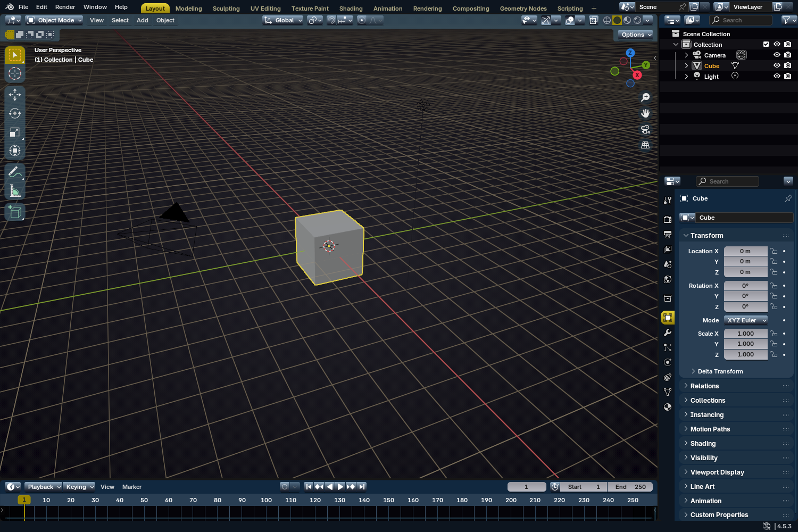798x532 pixels.
Task: Select the Select Box tool
Action: point(15,55)
